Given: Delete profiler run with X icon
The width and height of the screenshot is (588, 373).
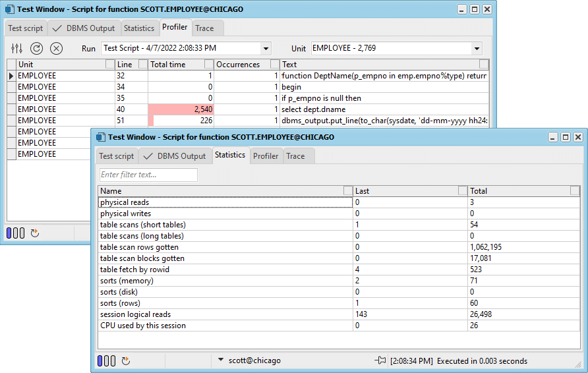Looking at the screenshot, I should pyautogui.click(x=56, y=48).
